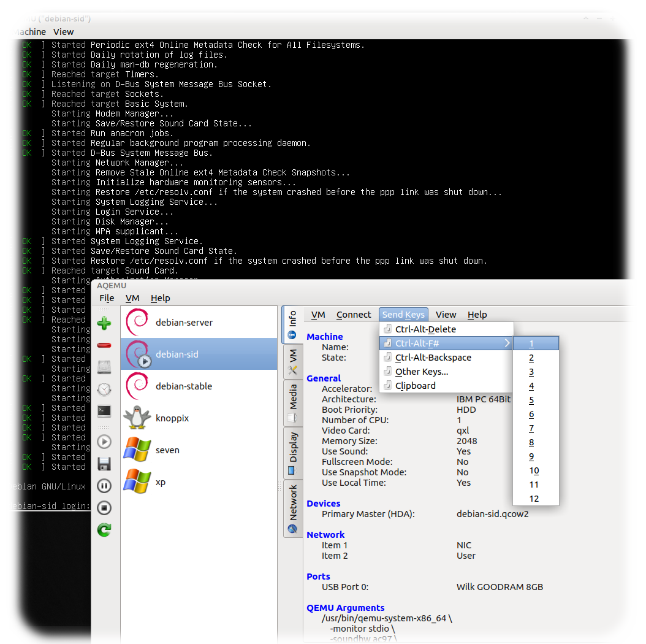This screenshot has height=644, width=646.
Task: Open the AQEMU Help menu beside VM menu
Action: (160, 298)
